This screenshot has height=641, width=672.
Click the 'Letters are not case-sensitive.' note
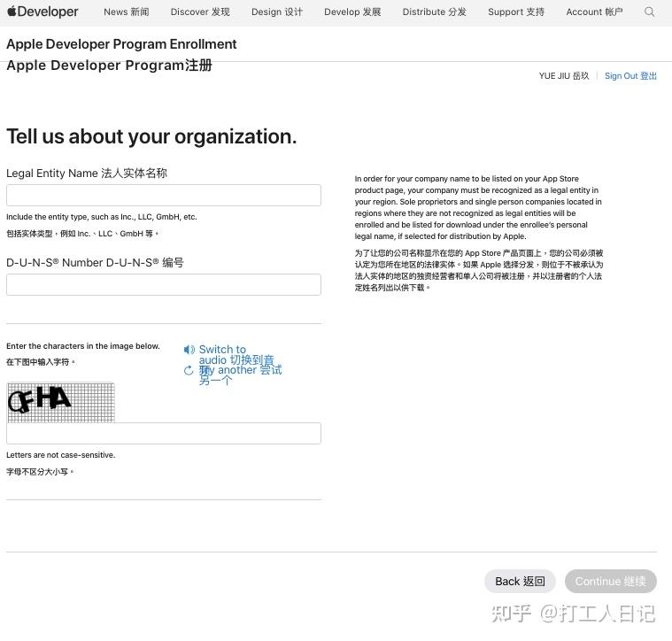pos(61,455)
